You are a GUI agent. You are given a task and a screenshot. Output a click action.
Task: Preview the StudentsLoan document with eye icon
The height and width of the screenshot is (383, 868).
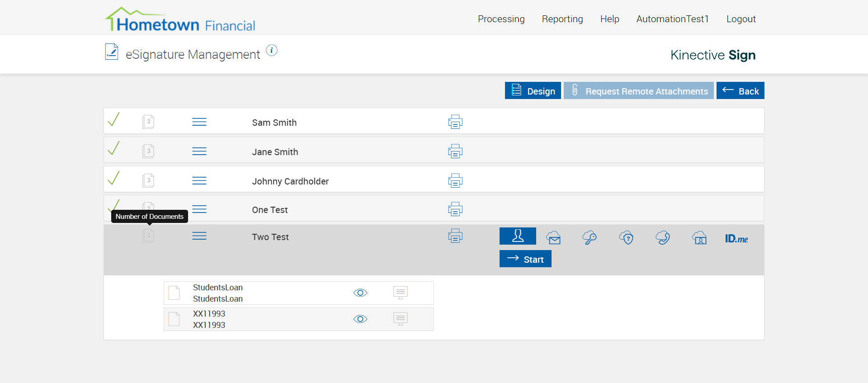360,293
